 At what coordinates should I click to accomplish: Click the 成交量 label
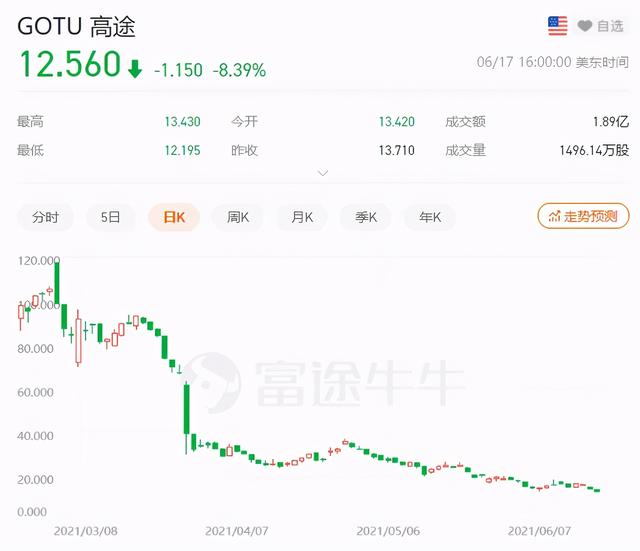(x=465, y=151)
